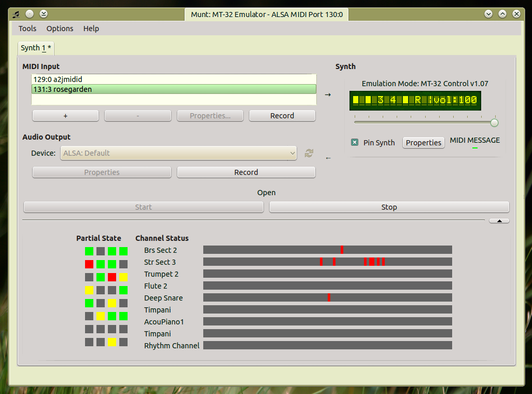This screenshot has width=532, height=394.
Task: Click the plus button to add MIDI port
Action: (x=65, y=116)
